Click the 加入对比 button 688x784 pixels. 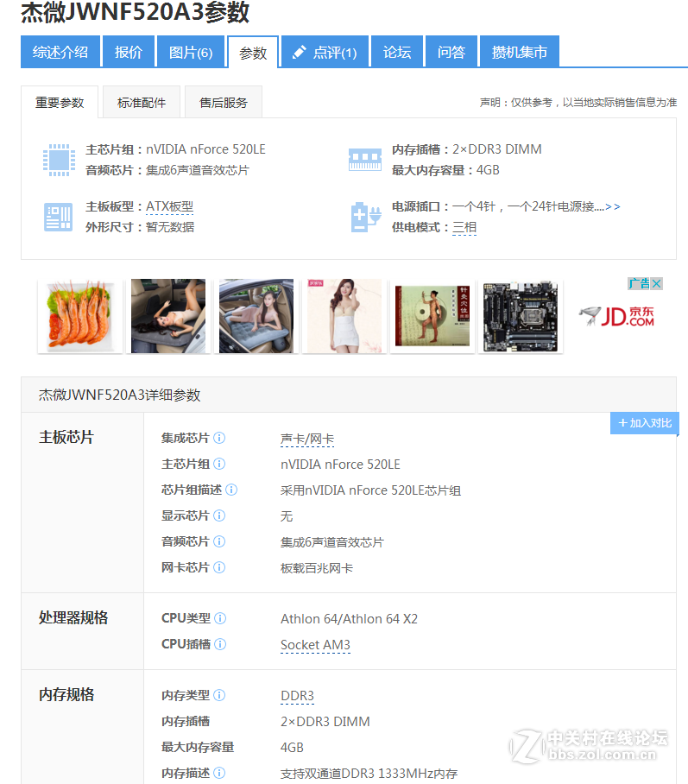(x=645, y=423)
